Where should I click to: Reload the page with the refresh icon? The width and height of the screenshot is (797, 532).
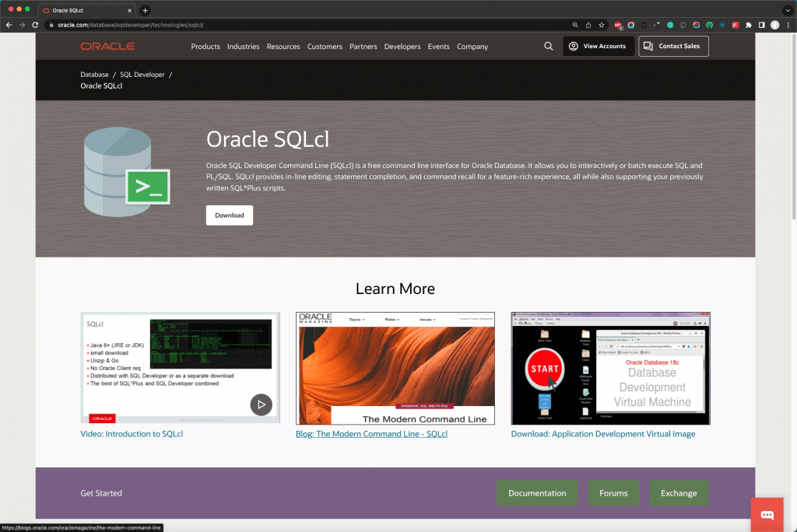[x=35, y=25]
